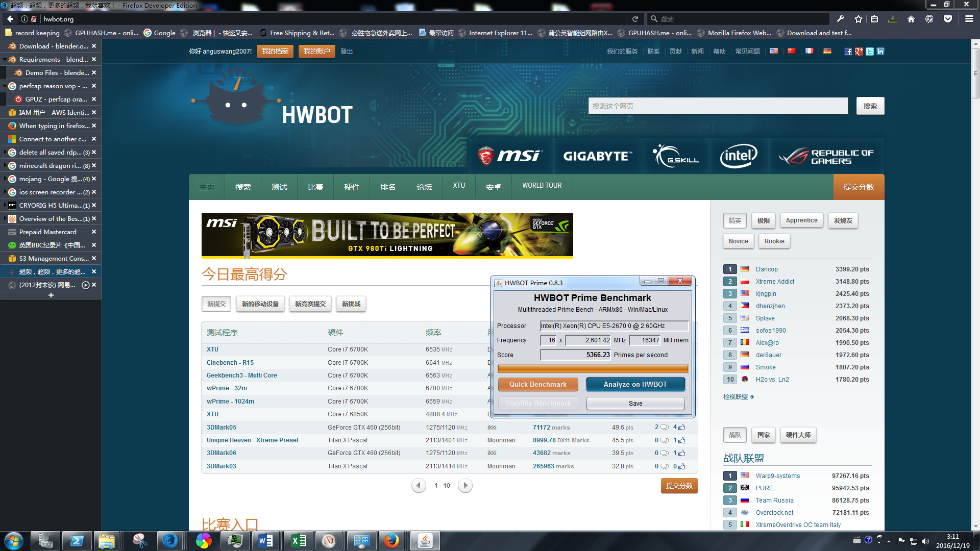Select the Apprentice league tab

tap(801, 220)
